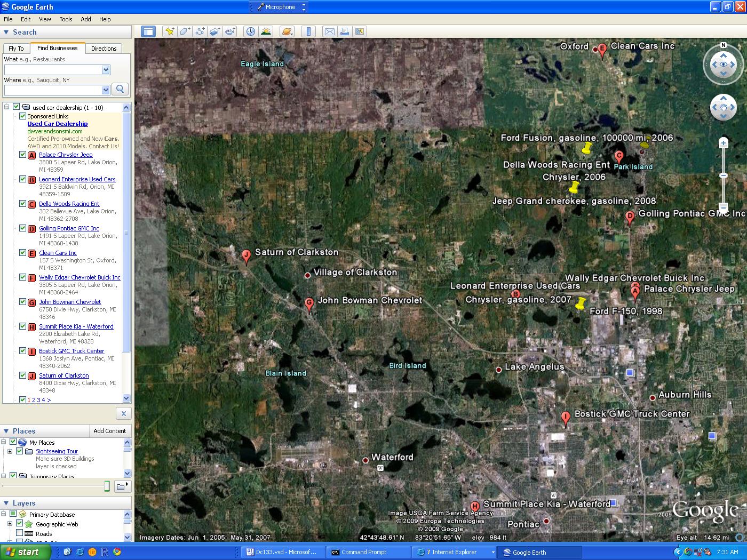
Task: Click the Add Placemark pushpin icon
Action: (x=170, y=31)
